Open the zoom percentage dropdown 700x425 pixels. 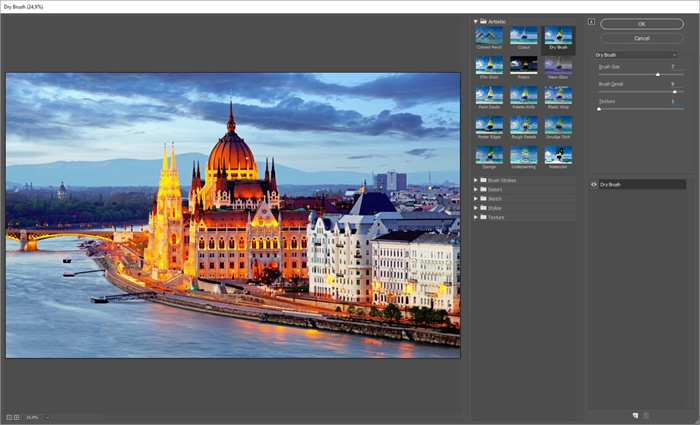tap(47, 417)
